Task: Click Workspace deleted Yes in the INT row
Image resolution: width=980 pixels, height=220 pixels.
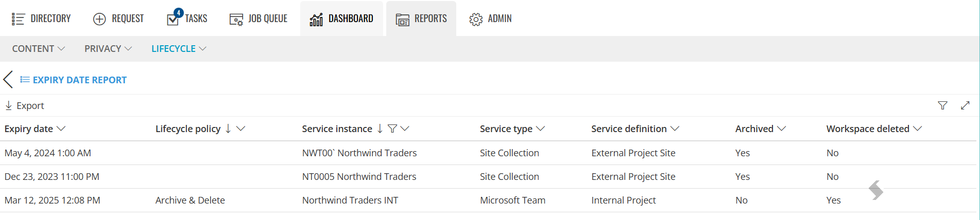Action: point(834,200)
